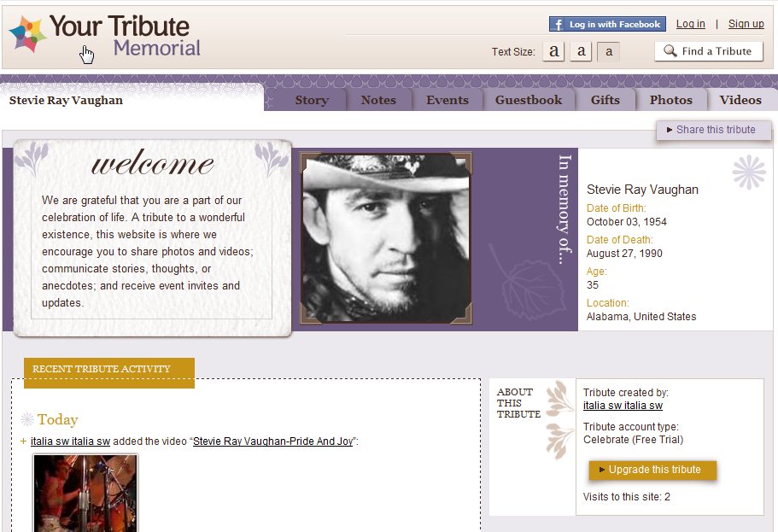This screenshot has height=532, width=778.
Task: Click the Stevie Ray Vaughan page title
Action: 66,100
